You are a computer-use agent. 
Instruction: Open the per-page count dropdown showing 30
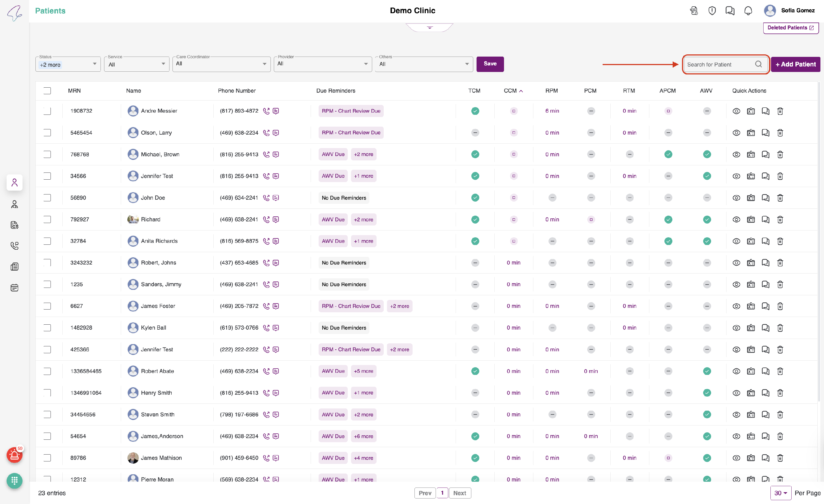780,493
